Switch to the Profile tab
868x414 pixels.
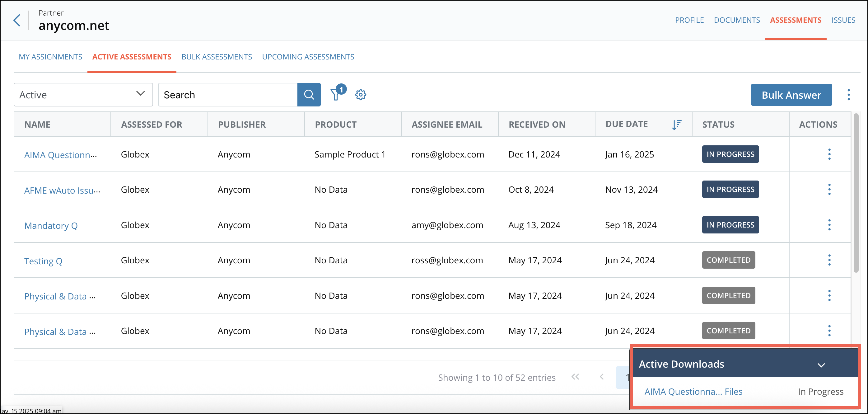click(689, 20)
